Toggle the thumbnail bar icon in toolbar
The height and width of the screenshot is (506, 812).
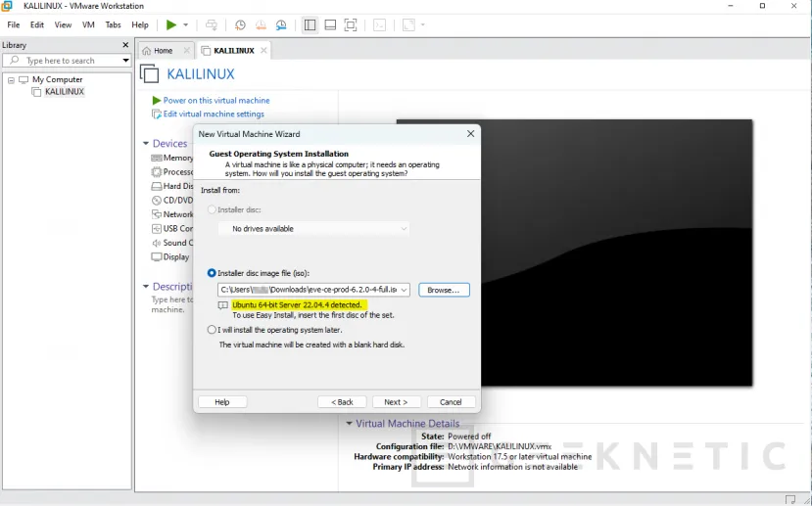coord(330,24)
